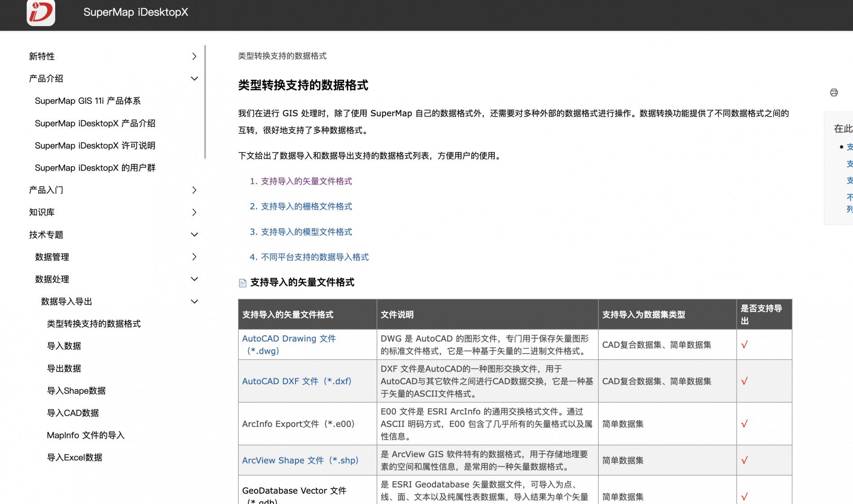Click the 产品入门 menu label

tap(46, 190)
